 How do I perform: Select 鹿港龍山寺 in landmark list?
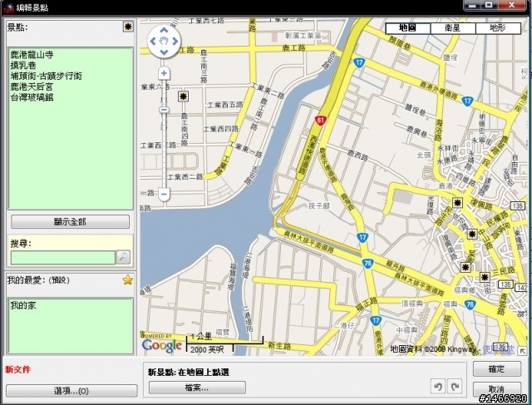[x=32, y=55]
